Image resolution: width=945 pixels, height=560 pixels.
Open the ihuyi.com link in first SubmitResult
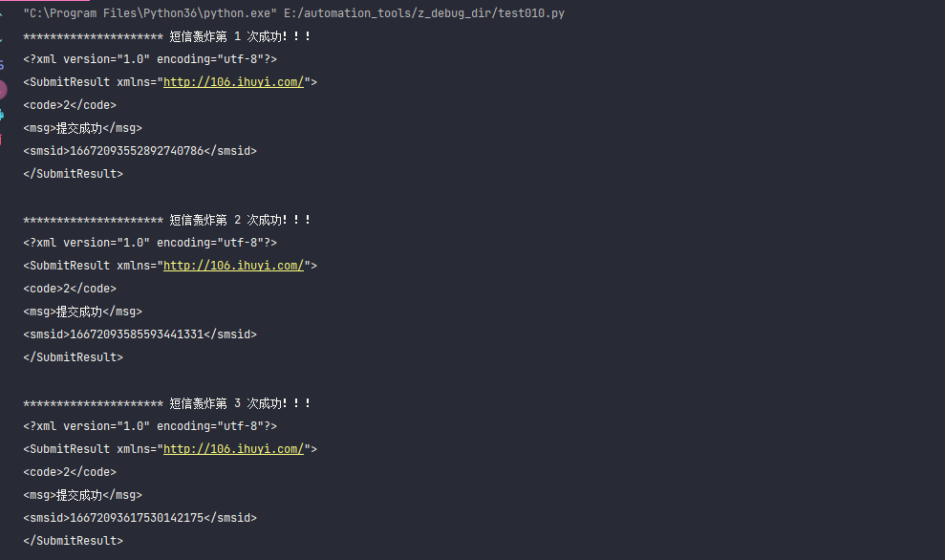click(x=234, y=82)
